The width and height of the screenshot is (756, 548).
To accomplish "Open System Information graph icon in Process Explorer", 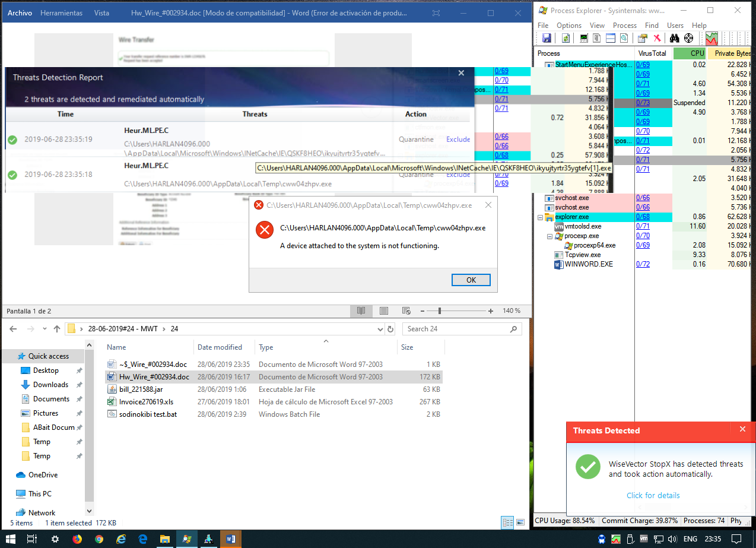I will pyautogui.click(x=585, y=39).
